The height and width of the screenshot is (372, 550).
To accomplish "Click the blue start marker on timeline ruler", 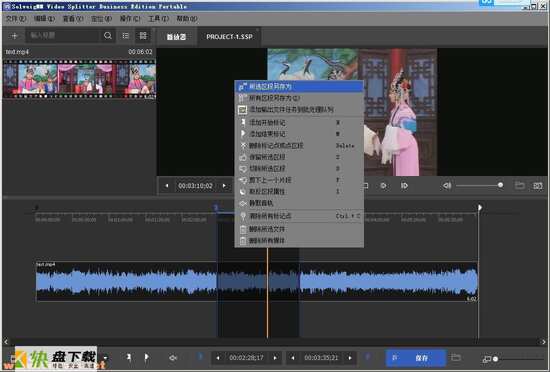I will point(216,208).
